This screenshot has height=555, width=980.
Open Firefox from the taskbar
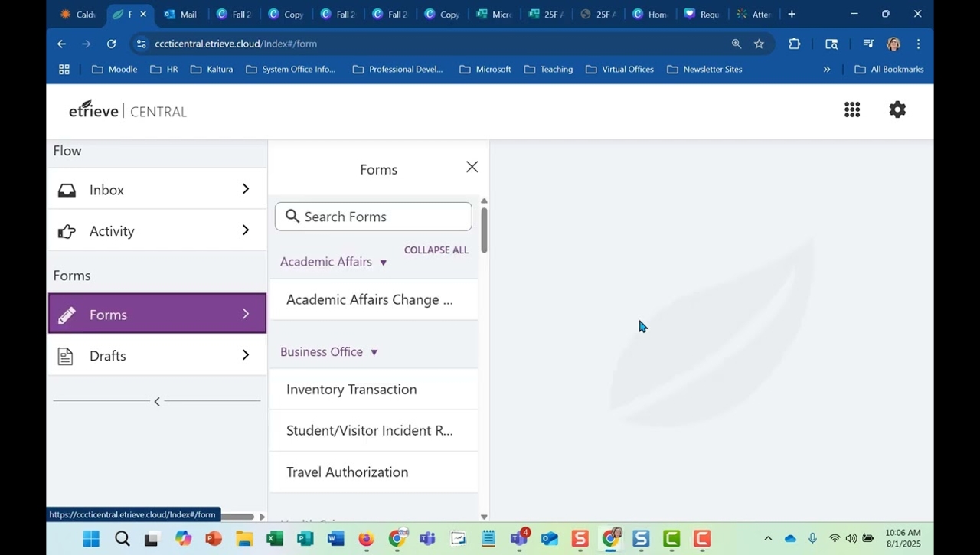[366, 539]
